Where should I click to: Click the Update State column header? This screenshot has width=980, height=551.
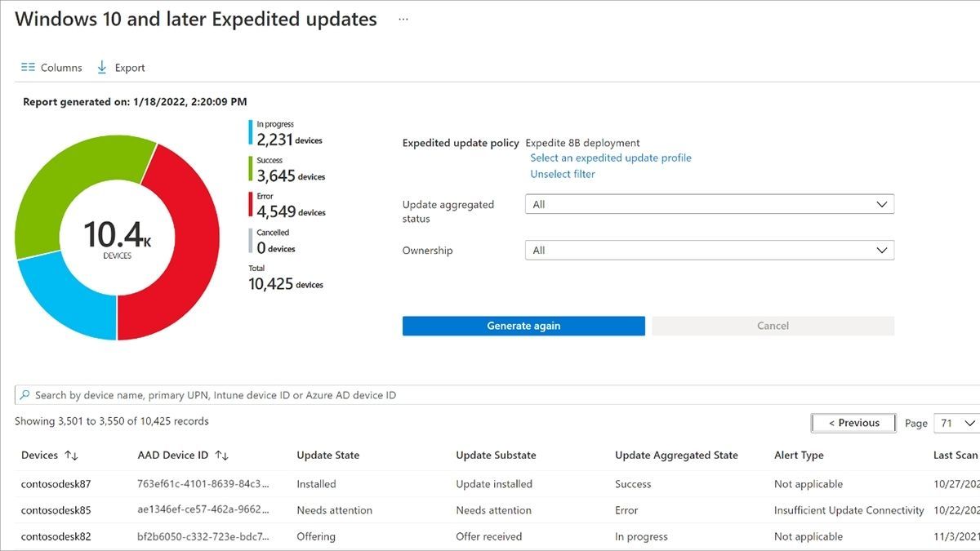[327, 455]
